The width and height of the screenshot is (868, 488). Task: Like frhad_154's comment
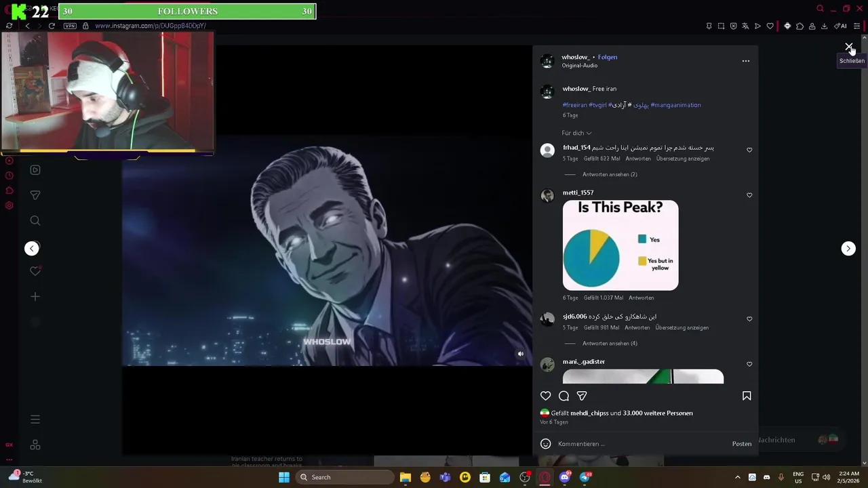(x=749, y=150)
